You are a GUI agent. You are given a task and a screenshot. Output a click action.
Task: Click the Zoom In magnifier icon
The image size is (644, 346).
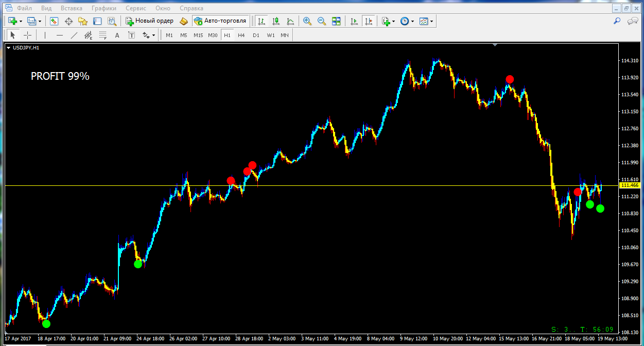(x=307, y=21)
